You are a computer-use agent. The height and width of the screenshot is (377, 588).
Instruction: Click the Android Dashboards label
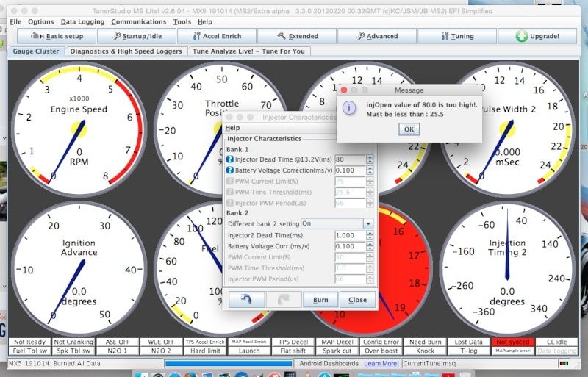tap(329, 363)
